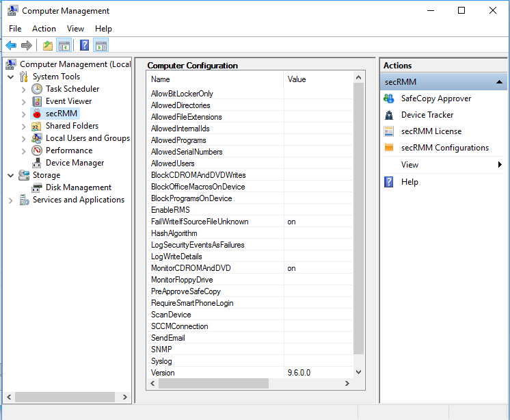
Task: Collapse the System Tools tree node
Action: [10, 77]
